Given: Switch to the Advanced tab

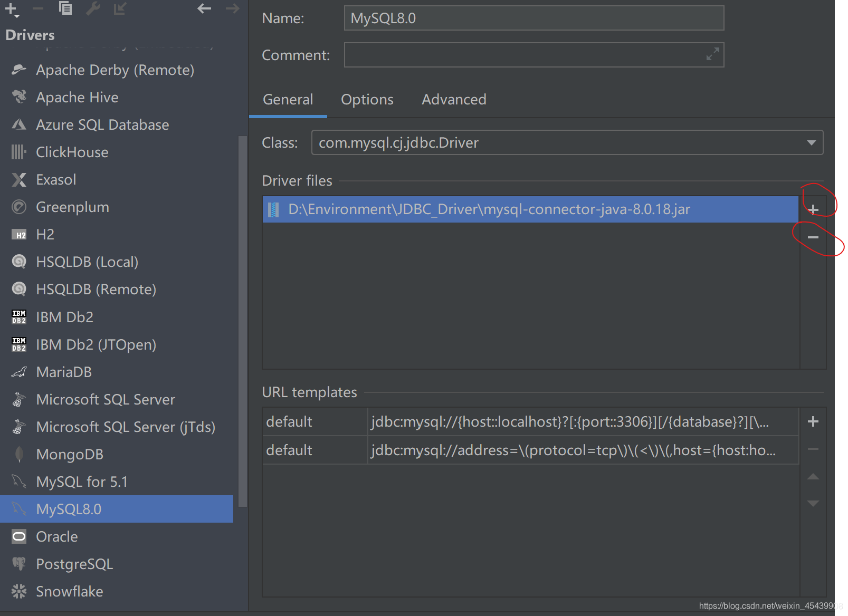Looking at the screenshot, I should point(454,99).
